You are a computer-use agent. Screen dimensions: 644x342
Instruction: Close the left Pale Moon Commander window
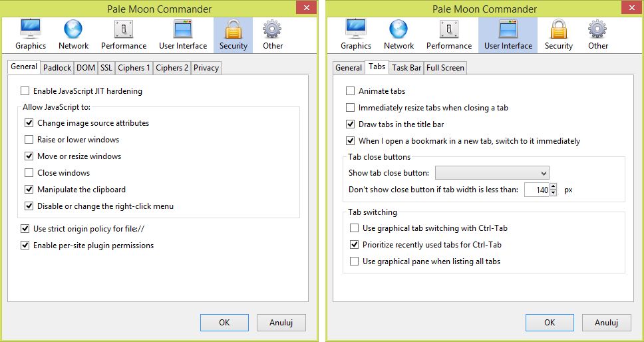click(306, 7)
